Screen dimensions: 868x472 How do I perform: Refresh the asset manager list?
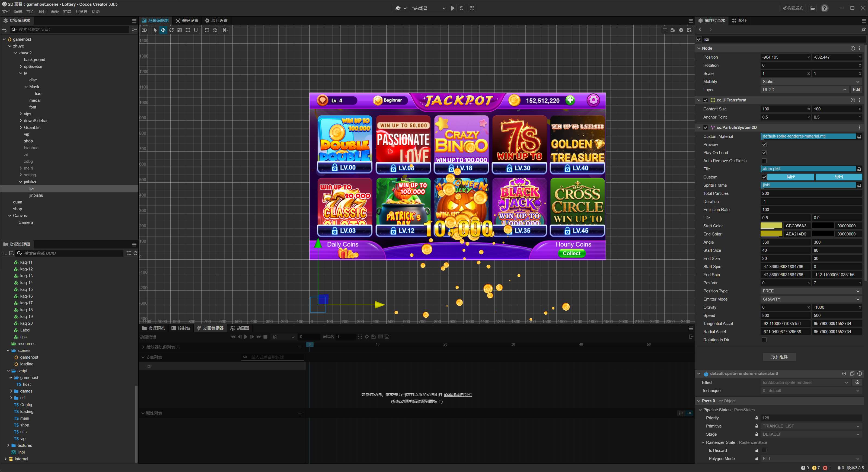pyautogui.click(x=135, y=253)
